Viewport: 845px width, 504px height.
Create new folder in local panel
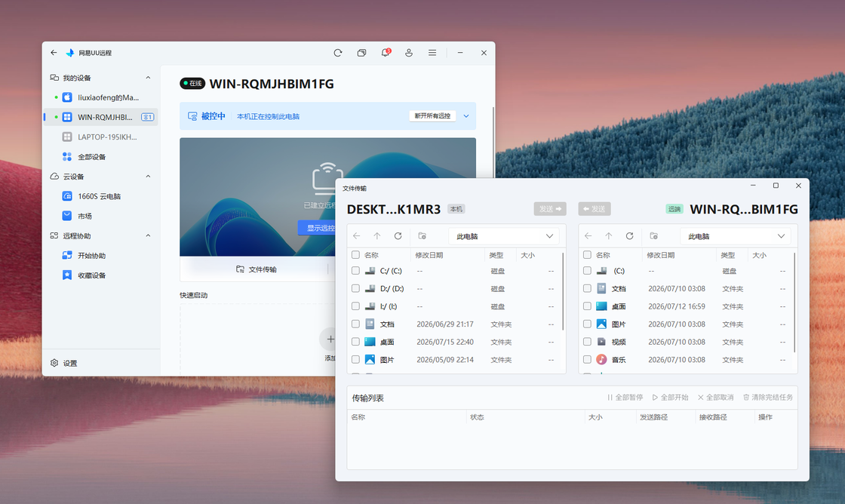(422, 236)
